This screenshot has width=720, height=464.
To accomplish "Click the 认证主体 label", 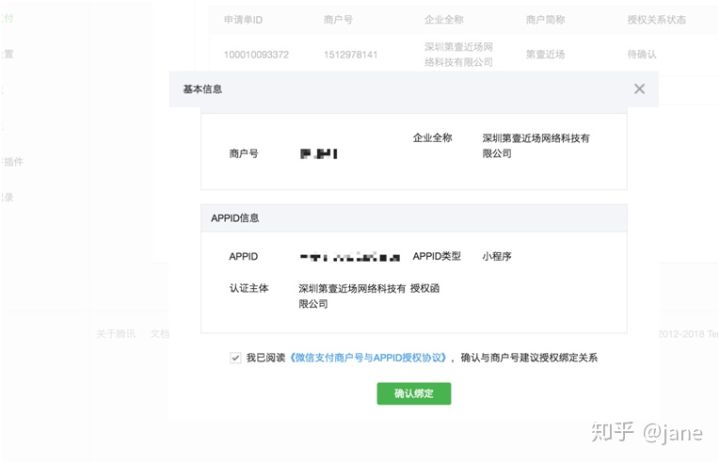I will click(248, 289).
